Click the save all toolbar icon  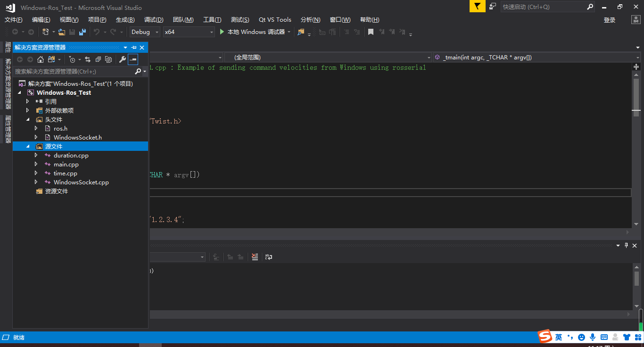83,32
